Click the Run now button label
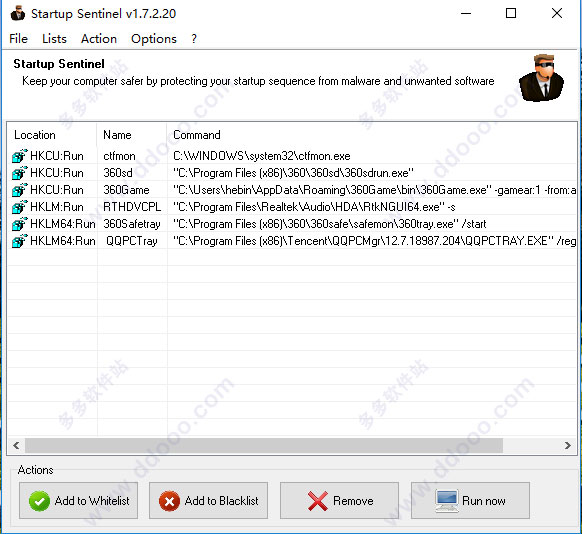582x534 pixels. click(x=484, y=501)
